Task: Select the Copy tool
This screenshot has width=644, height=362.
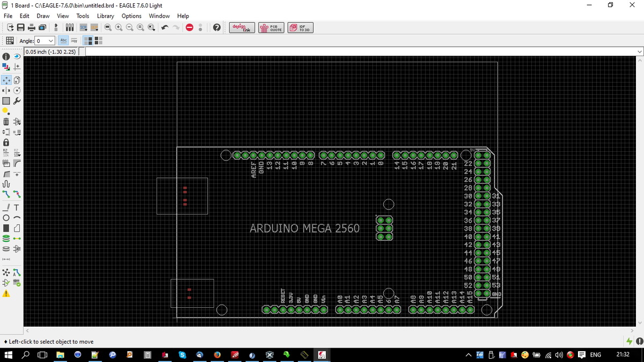Action: coord(17,79)
